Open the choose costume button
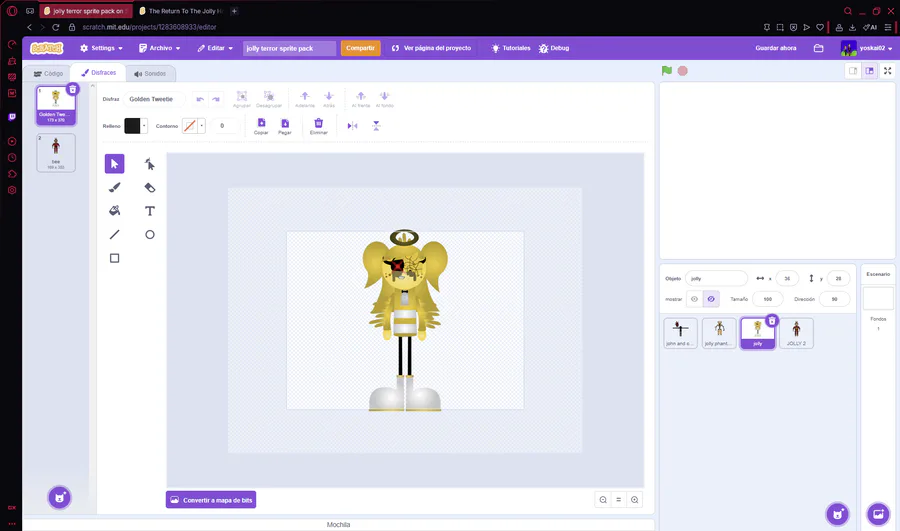Screen dimensions: 900x531 click(x=59, y=498)
